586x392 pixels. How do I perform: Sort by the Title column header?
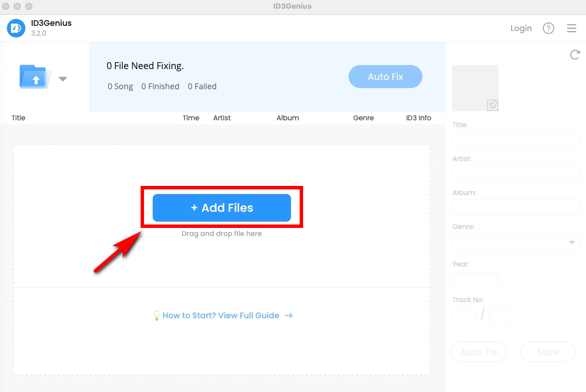pyautogui.click(x=18, y=118)
